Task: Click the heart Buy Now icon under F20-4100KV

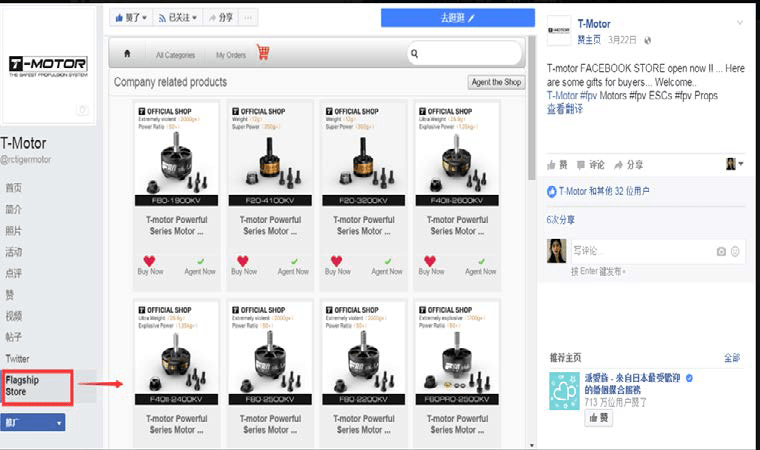Action: (x=243, y=262)
